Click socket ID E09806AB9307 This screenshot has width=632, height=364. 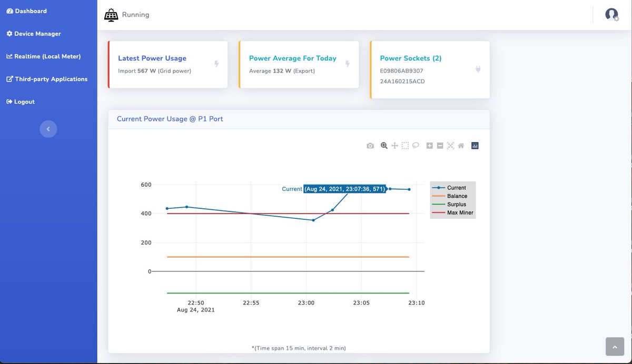click(402, 70)
